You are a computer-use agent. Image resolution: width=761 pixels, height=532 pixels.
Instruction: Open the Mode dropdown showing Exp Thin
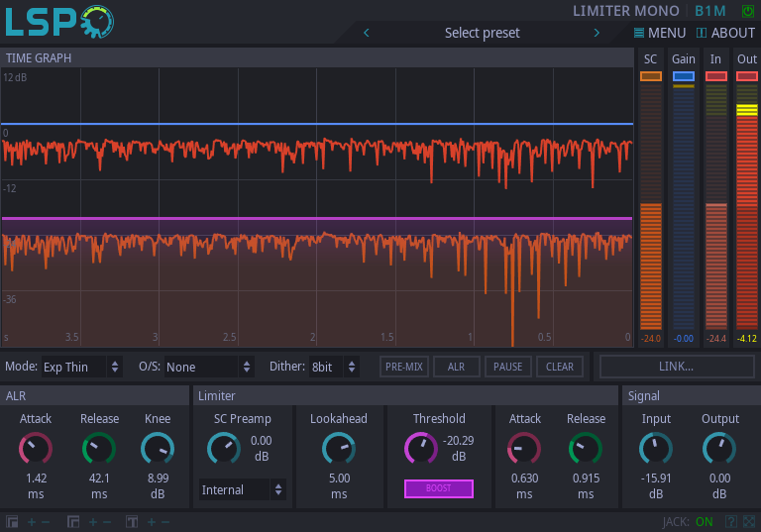(81, 367)
